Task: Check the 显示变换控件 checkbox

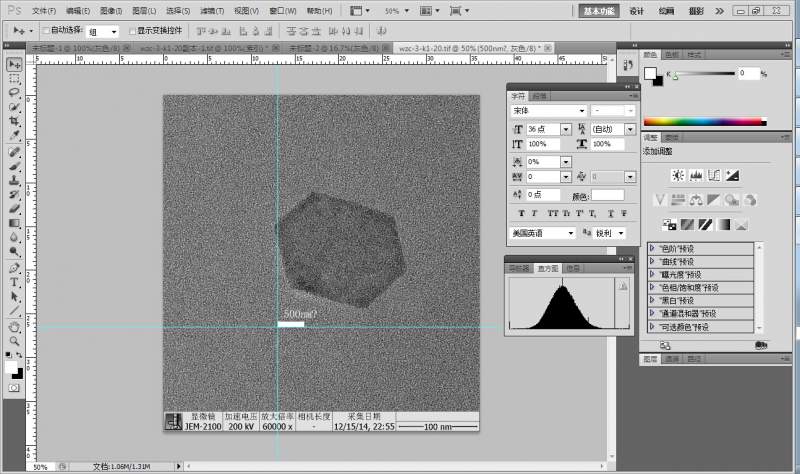Action: [x=131, y=31]
